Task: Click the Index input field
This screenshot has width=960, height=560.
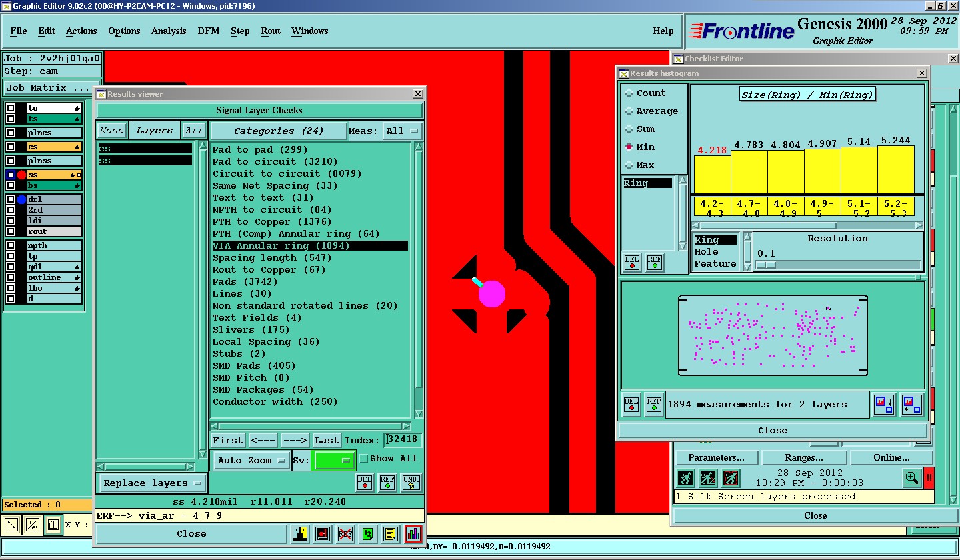Action: pyautogui.click(x=403, y=440)
